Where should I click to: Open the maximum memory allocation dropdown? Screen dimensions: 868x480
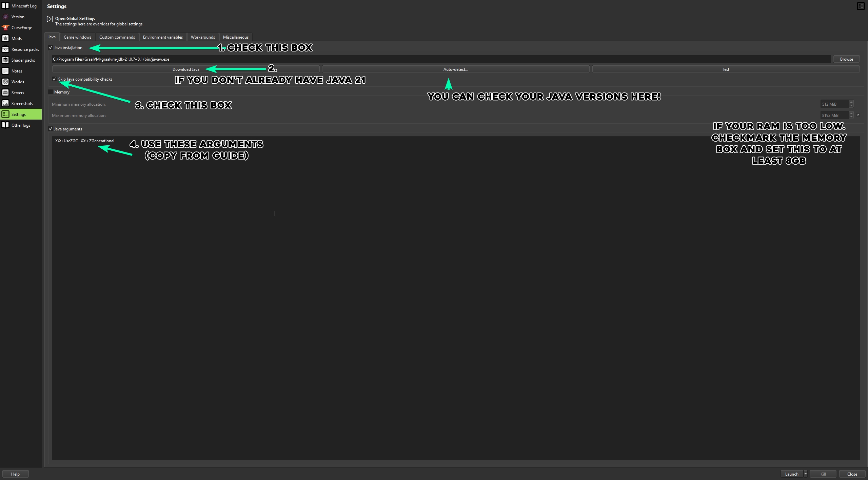tap(858, 115)
